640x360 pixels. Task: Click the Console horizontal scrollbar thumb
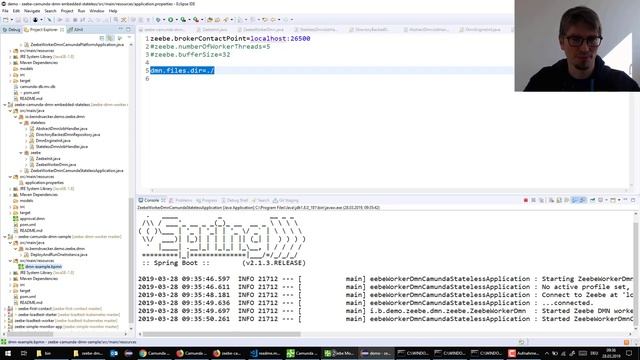pyautogui.click(x=222, y=334)
